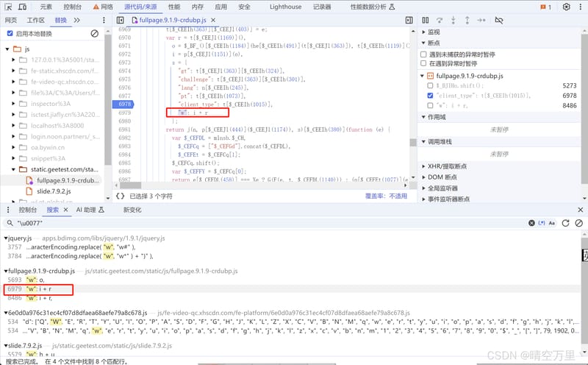
Task: Click the code editor vertical scrollbar thumb
Action: [x=413, y=142]
